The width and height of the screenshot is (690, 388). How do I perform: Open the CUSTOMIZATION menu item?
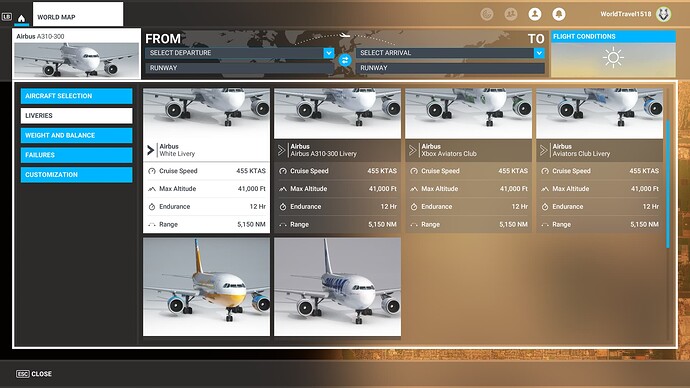[x=76, y=175]
